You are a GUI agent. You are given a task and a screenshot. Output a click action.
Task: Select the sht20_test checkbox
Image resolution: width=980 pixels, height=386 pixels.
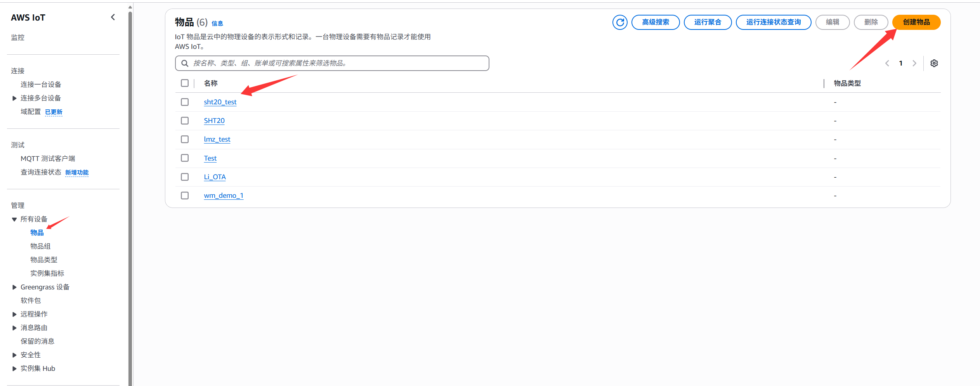(185, 102)
